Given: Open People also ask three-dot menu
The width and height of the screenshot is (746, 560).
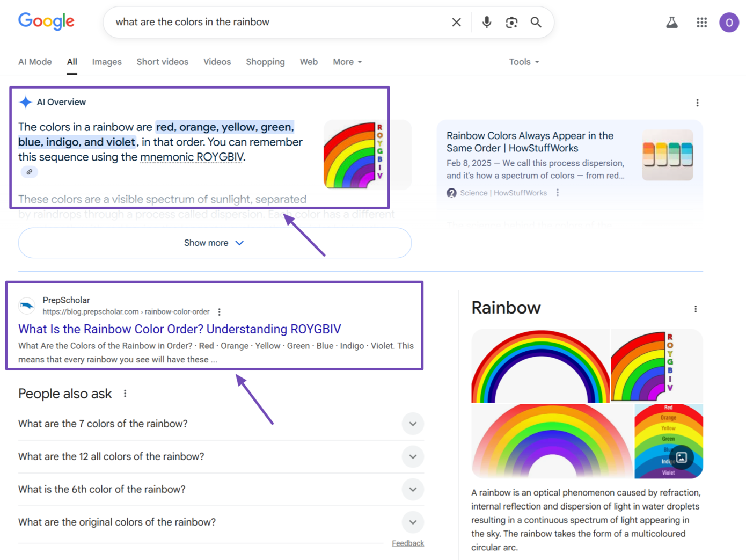Looking at the screenshot, I should coord(125,394).
